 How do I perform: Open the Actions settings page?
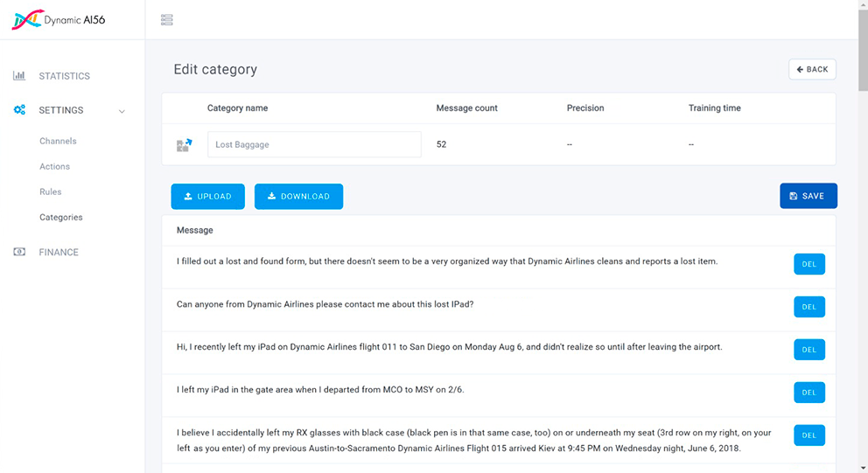54,166
